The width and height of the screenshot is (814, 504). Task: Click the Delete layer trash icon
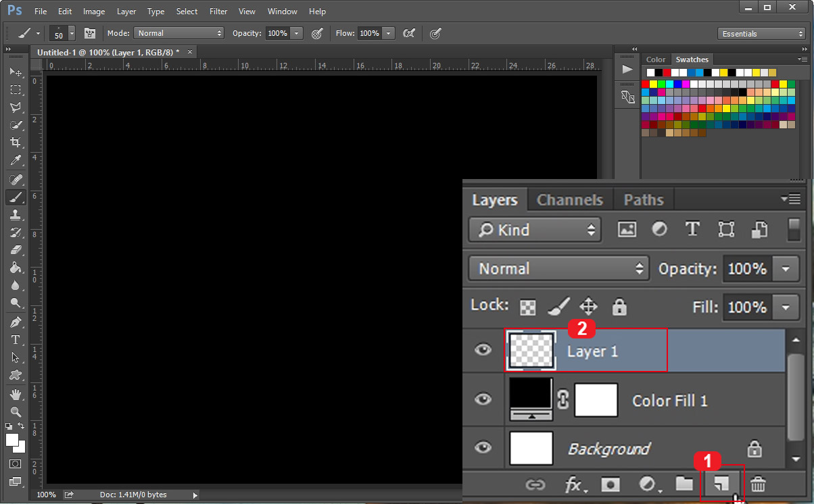759,484
